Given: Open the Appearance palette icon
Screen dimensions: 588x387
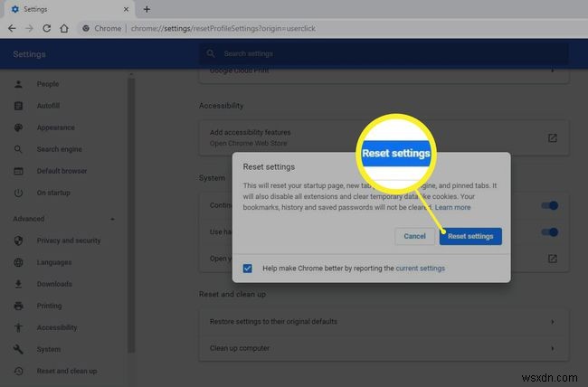Looking at the screenshot, I should click(18, 127).
